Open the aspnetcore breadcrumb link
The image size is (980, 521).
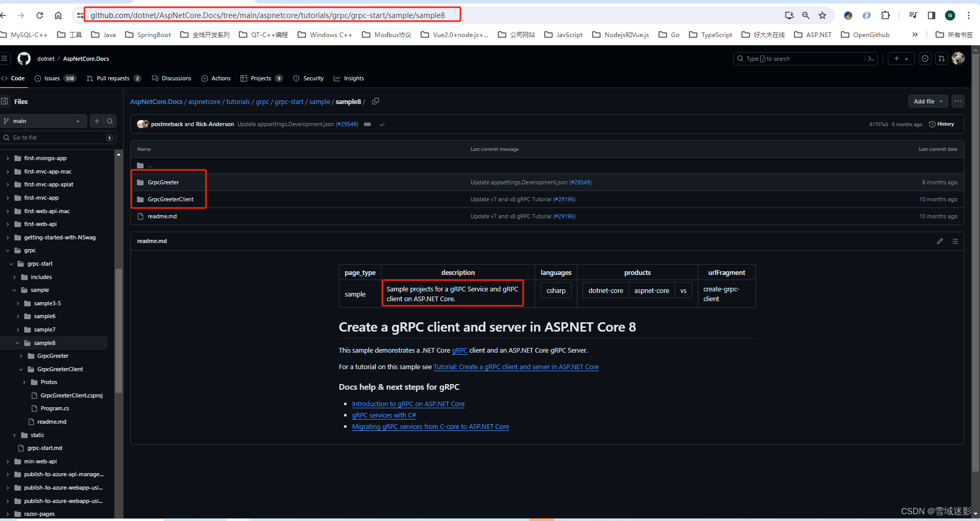pyautogui.click(x=204, y=102)
